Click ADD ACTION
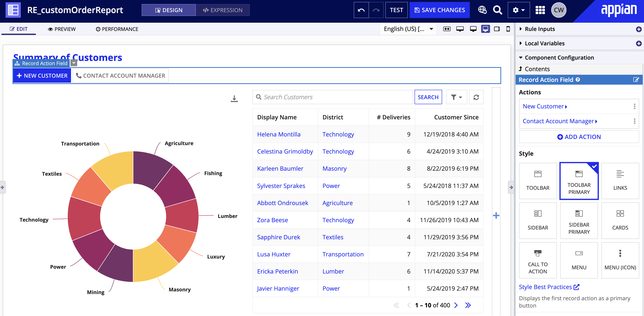Image resolution: width=644 pixels, height=316 pixels. (579, 137)
